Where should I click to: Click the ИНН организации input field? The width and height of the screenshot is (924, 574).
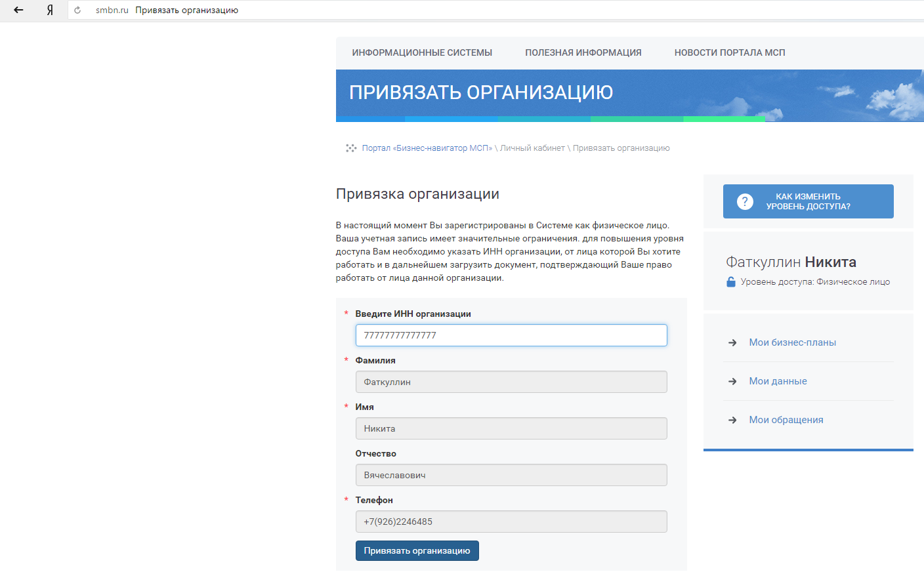[x=511, y=335]
